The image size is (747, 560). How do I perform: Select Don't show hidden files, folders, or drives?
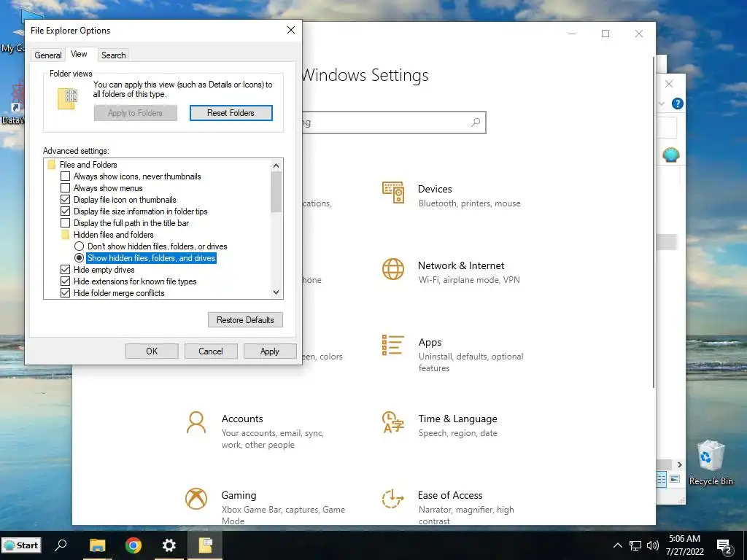79,246
